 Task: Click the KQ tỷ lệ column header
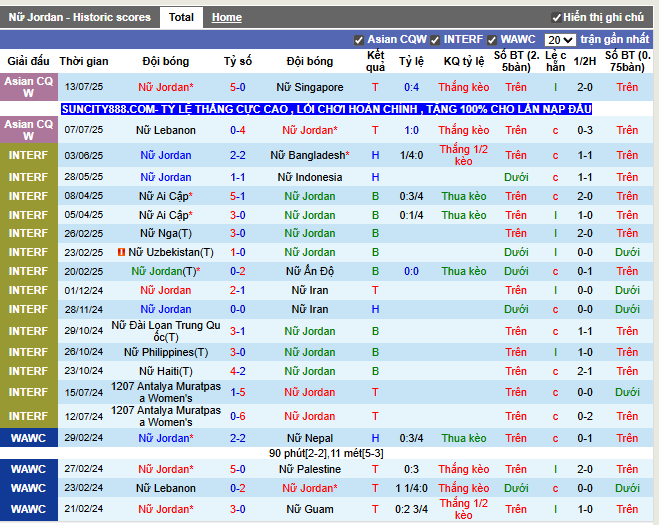[464, 61]
